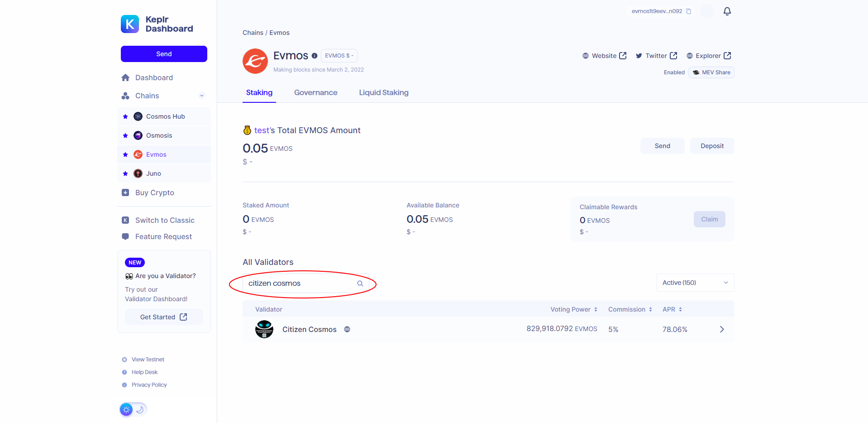Viewport: 868px width, 423px height.
Task: Open the Twitter external link icon
Action: coord(673,56)
